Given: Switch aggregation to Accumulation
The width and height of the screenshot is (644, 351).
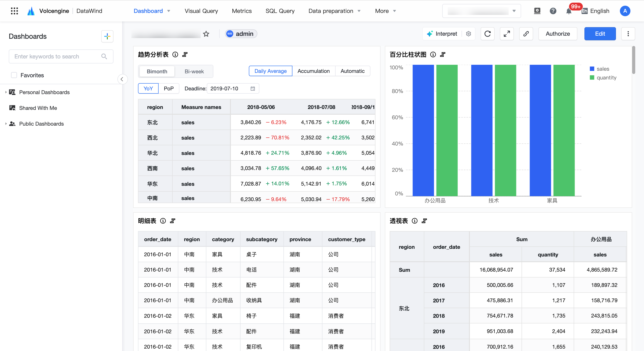Looking at the screenshot, I should point(313,71).
